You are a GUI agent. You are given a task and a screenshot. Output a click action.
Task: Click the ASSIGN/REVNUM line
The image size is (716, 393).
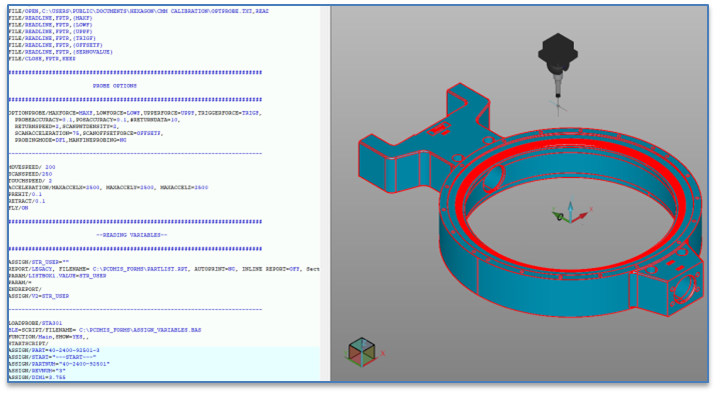pos(37,371)
